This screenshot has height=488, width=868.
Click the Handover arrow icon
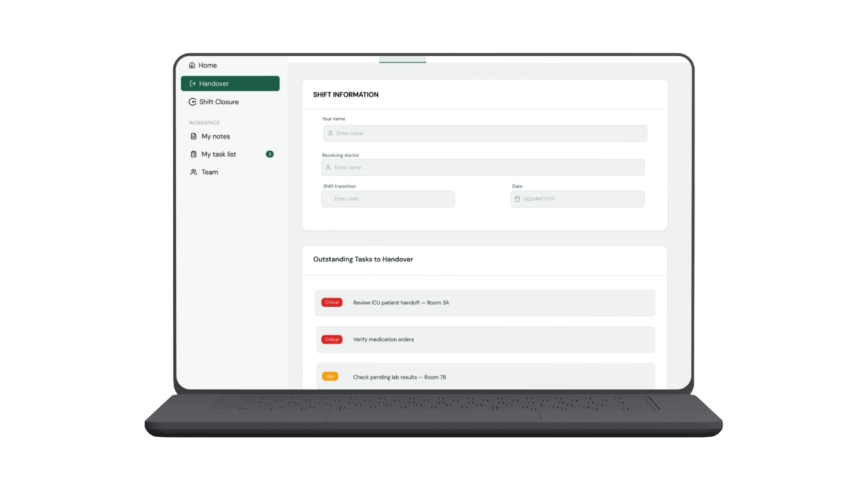point(193,84)
